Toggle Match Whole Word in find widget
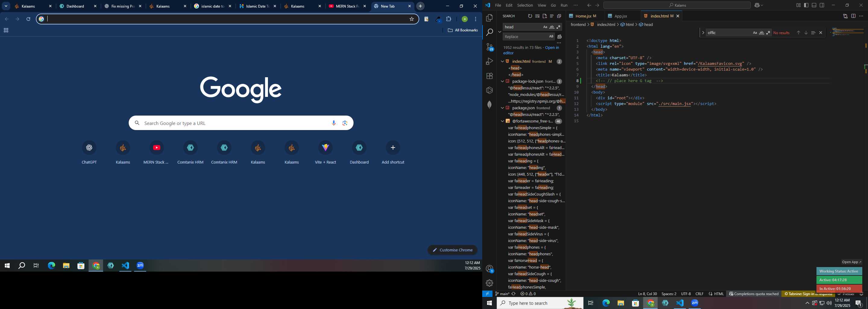Screen dimensions: 868x309 pyautogui.click(x=762, y=33)
